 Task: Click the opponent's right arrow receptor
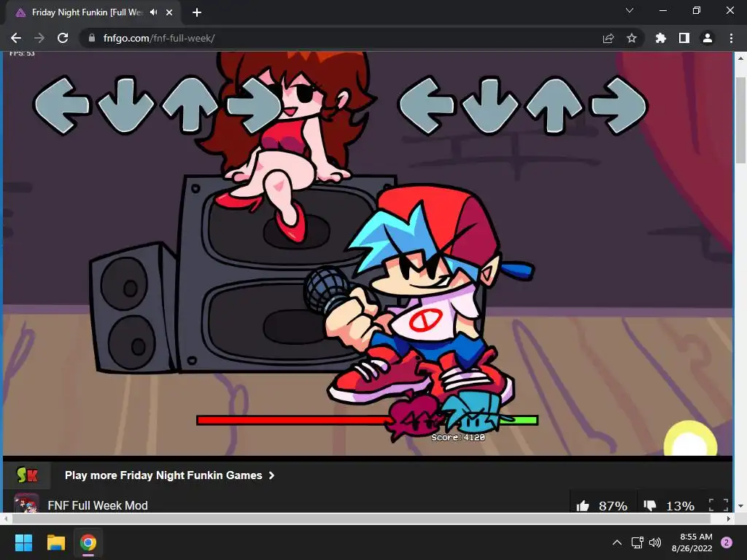pyautogui.click(x=253, y=105)
